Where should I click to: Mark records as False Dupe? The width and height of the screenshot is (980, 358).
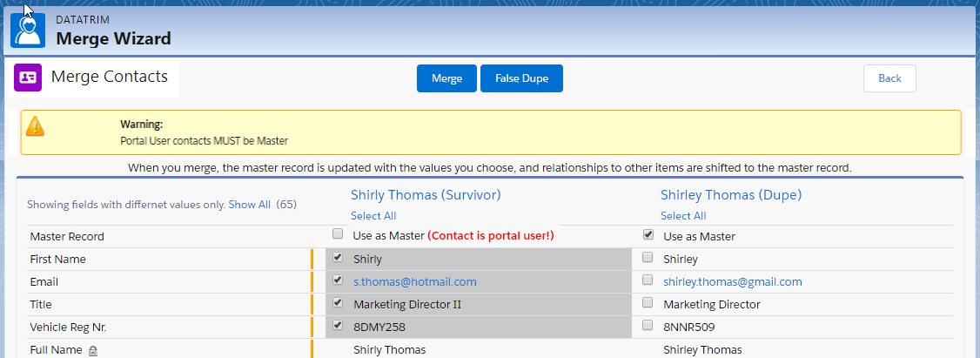(x=522, y=78)
